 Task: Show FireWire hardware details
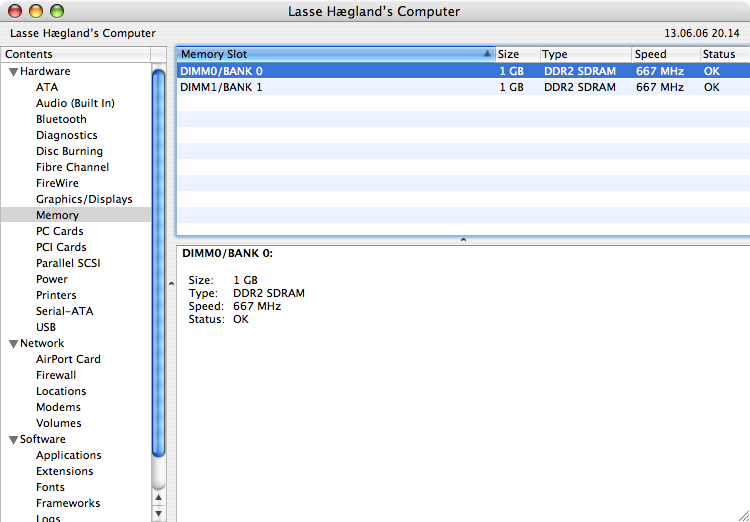[x=57, y=183]
